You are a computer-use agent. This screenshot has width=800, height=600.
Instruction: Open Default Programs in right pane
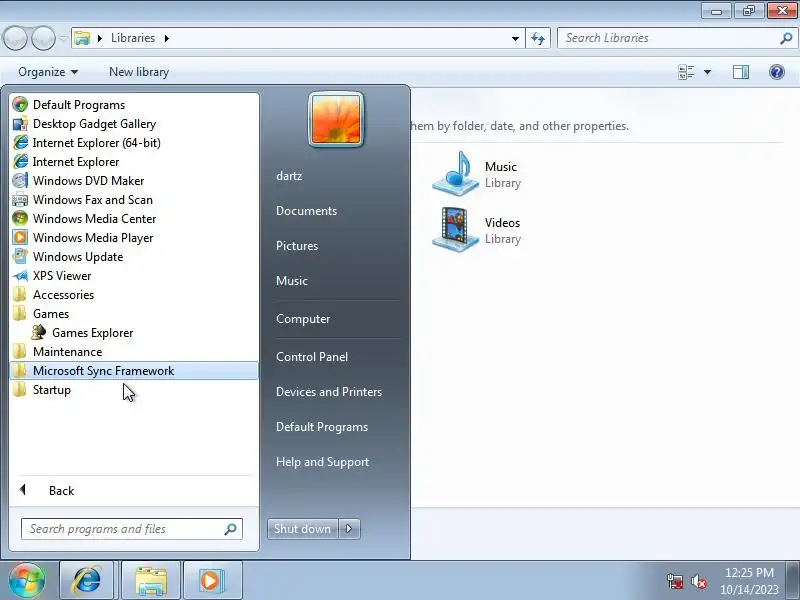pyautogui.click(x=322, y=427)
